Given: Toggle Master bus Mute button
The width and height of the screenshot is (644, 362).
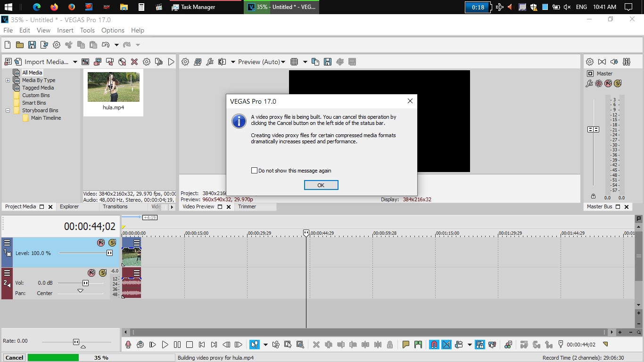Looking at the screenshot, I should (x=608, y=83).
